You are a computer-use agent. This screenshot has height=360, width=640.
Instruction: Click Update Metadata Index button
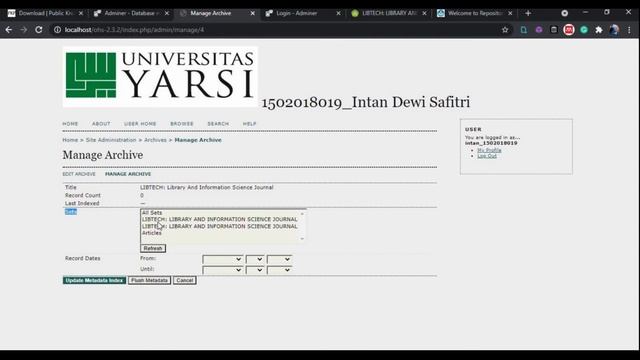[x=94, y=280]
